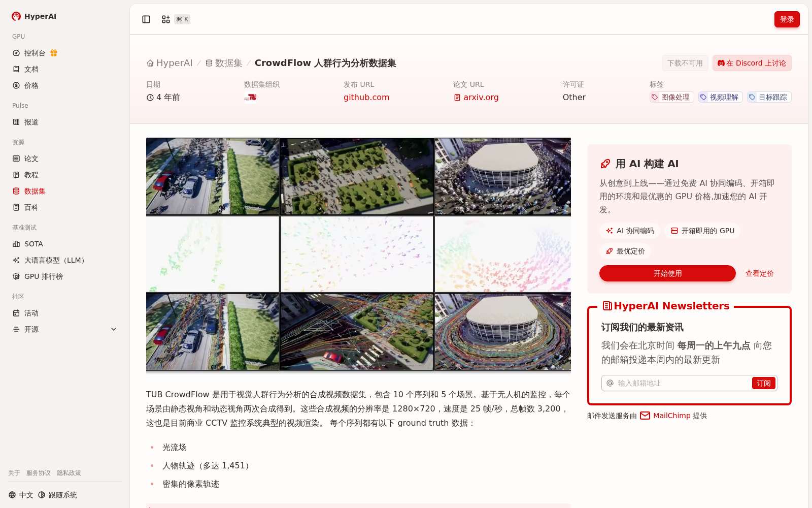Open 活动 under 社区
Image resolution: width=812 pixels, height=508 pixels.
tap(65, 313)
